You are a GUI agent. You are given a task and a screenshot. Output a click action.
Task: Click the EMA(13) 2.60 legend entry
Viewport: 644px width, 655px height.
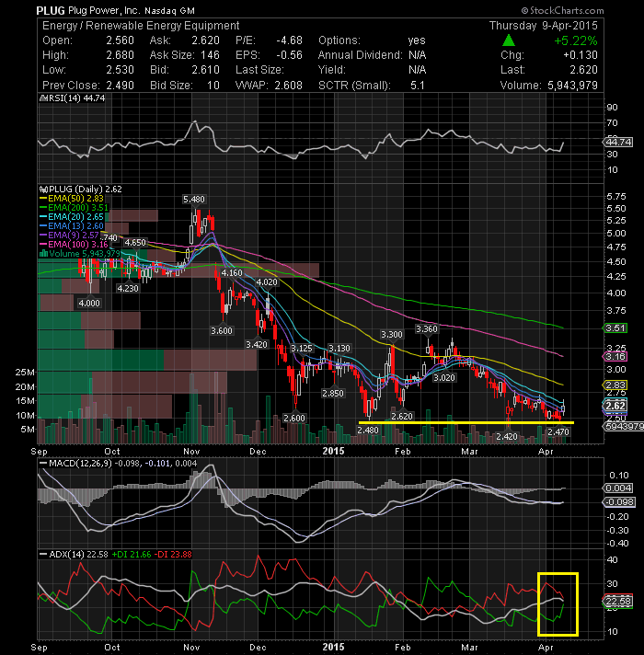72,226
